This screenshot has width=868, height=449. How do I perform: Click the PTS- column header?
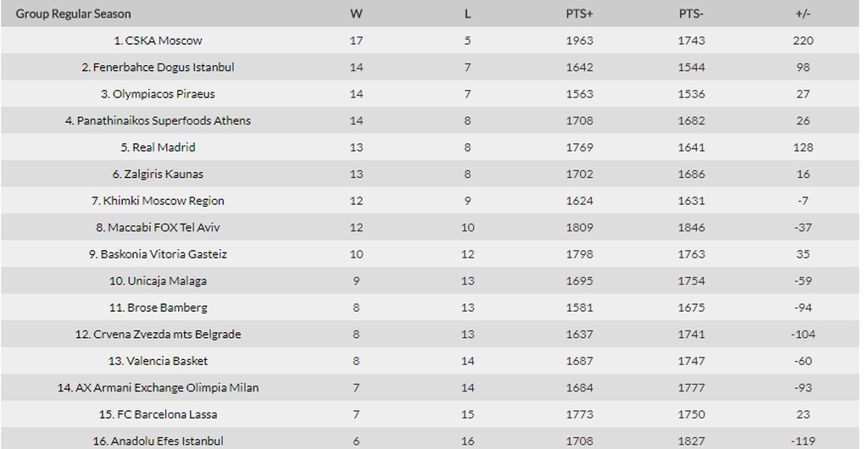click(691, 14)
